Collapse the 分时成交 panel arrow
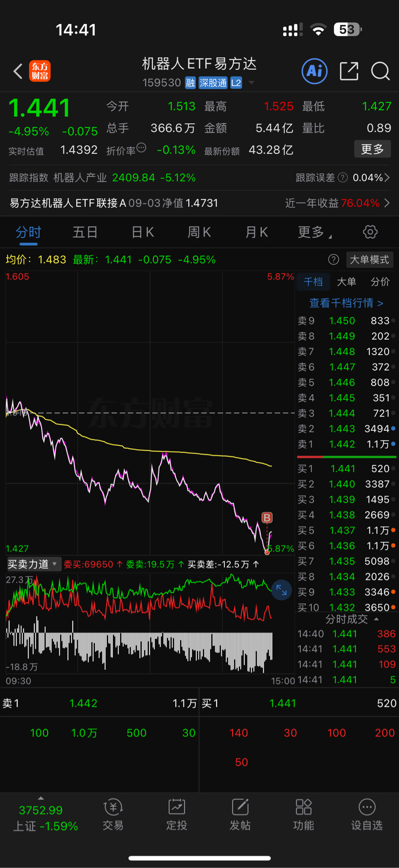 pos(377,619)
